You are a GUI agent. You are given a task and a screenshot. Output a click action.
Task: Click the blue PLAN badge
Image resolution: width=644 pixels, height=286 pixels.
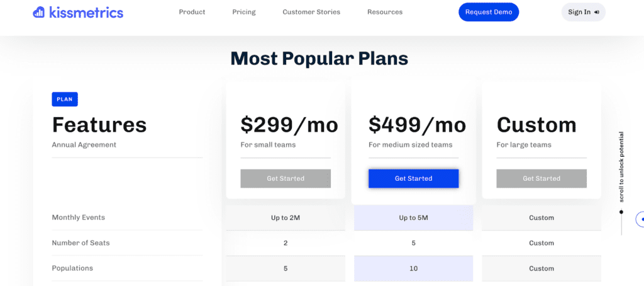pyautogui.click(x=65, y=99)
